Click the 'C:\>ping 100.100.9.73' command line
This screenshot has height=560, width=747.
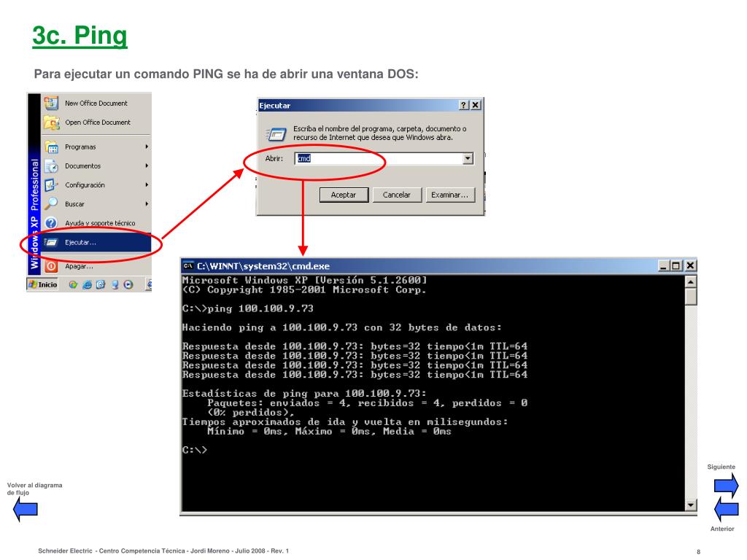click(248, 308)
